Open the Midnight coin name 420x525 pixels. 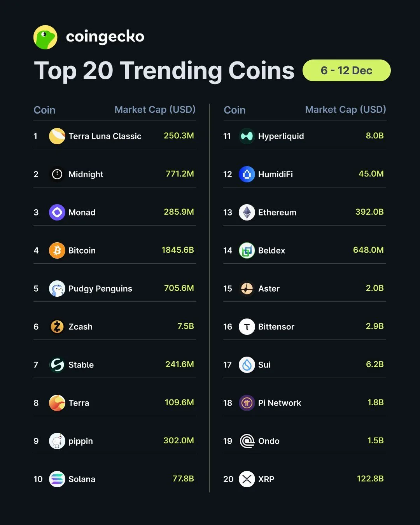86,174
